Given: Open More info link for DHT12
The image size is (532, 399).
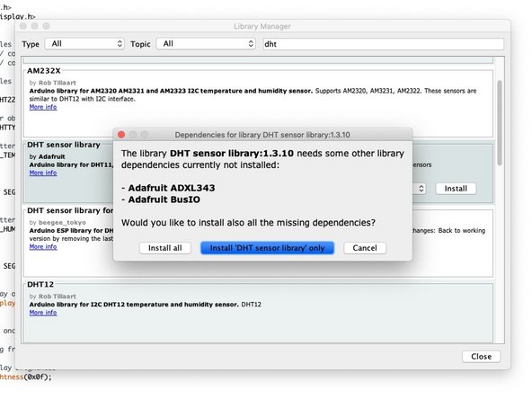Looking at the screenshot, I should [x=43, y=313].
